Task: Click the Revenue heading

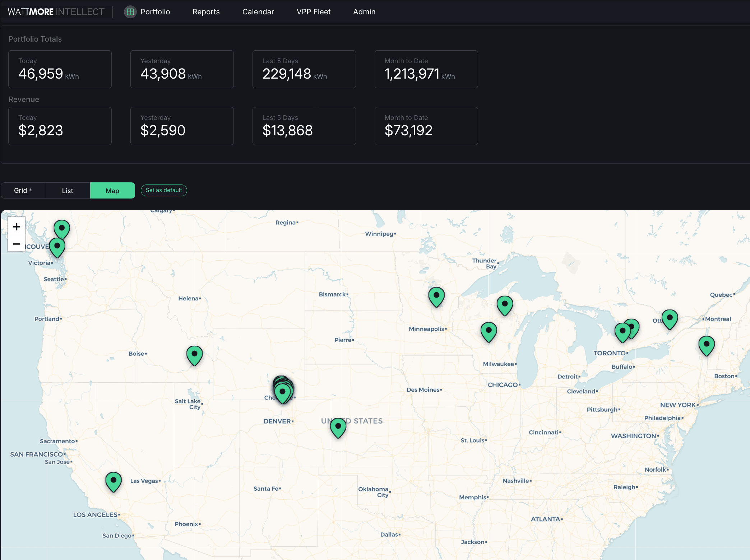Action: pyautogui.click(x=24, y=99)
